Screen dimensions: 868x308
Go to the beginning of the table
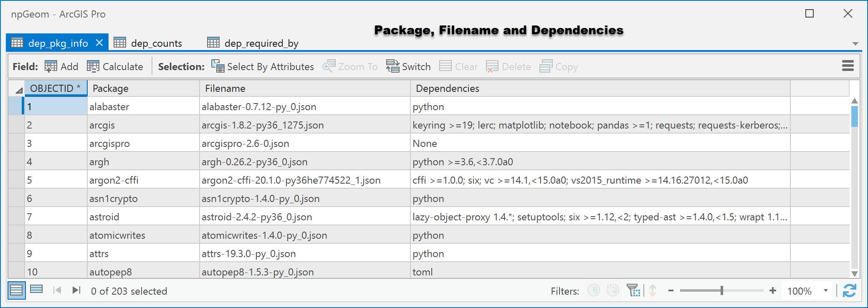58,290
